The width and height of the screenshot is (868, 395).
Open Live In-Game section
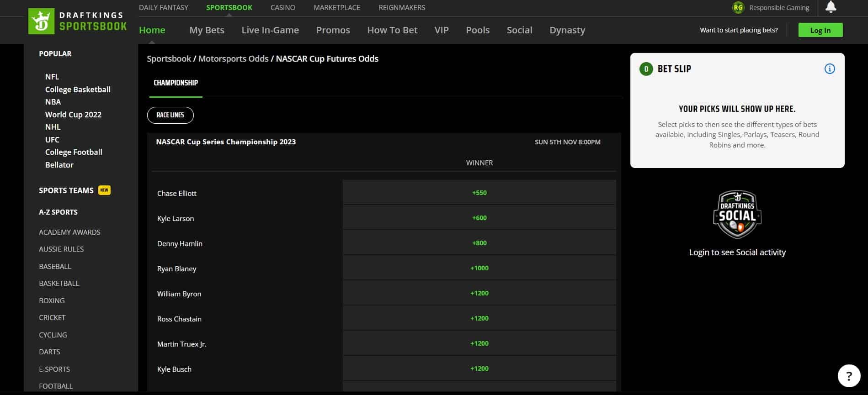270,30
